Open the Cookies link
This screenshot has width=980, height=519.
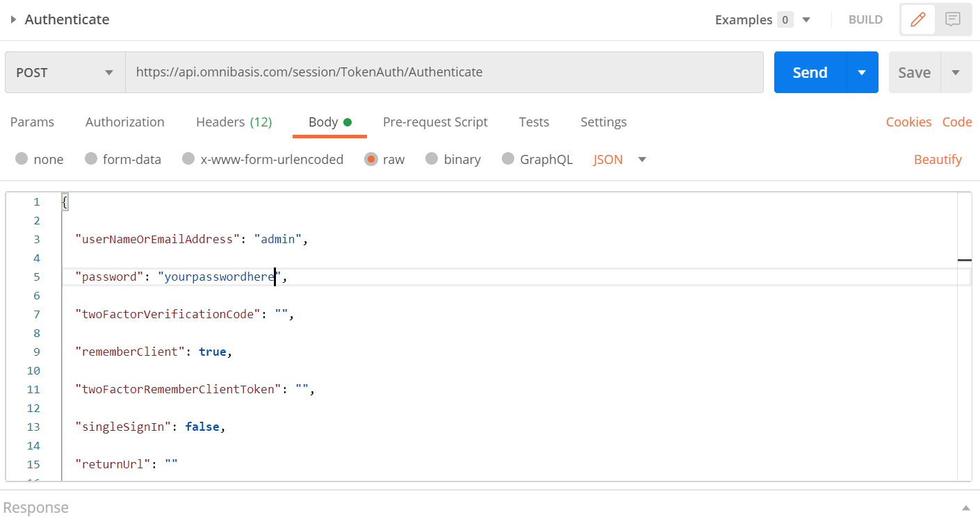click(x=908, y=122)
